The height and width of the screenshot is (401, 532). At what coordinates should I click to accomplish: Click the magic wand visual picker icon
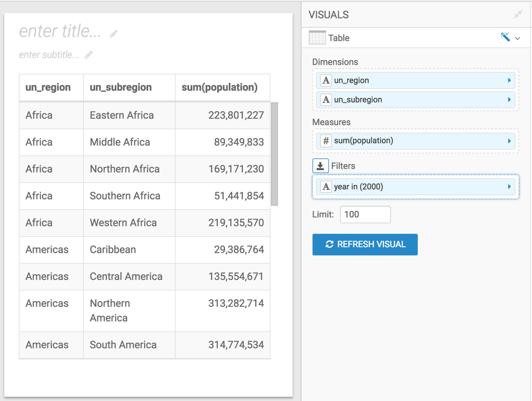click(505, 37)
